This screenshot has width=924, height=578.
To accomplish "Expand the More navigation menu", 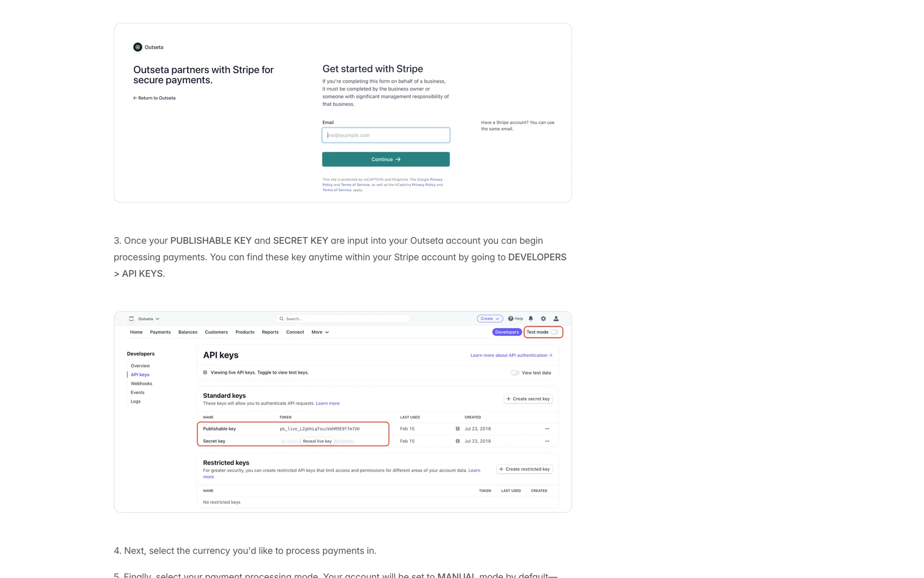I will point(320,332).
